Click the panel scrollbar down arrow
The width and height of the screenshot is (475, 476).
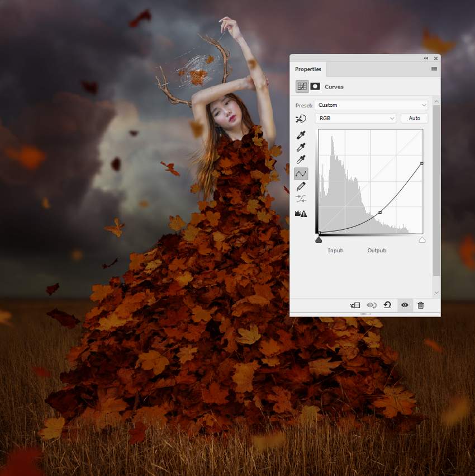click(x=436, y=293)
